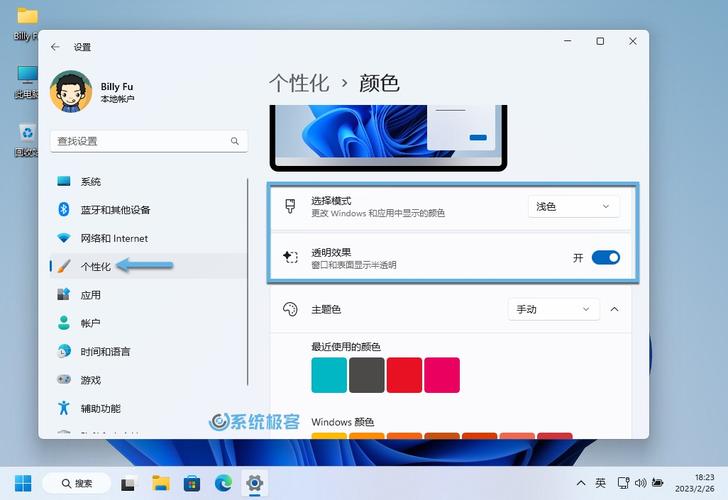Viewport: 728px width, 500px height.
Task: Open battery power tray icon
Action: [x=658, y=483]
